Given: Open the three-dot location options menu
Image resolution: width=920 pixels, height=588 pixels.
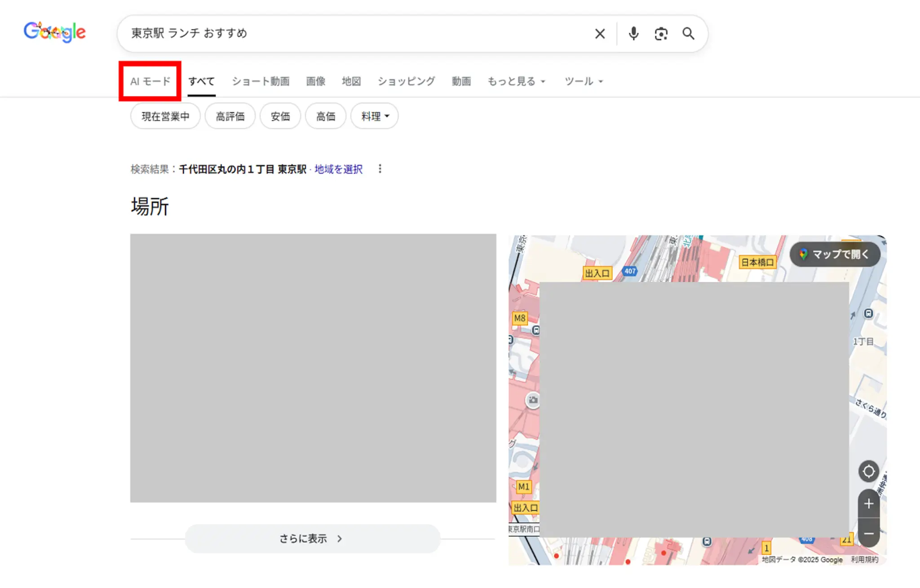Looking at the screenshot, I should pyautogui.click(x=380, y=169).
